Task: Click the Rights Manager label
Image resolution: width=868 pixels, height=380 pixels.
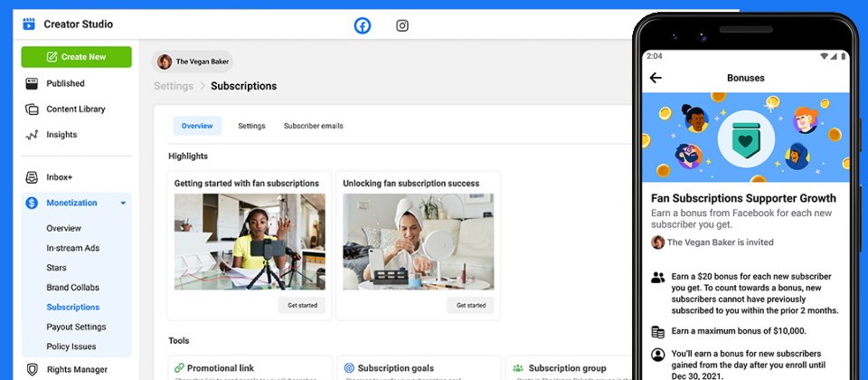Action: click(77, 369)
